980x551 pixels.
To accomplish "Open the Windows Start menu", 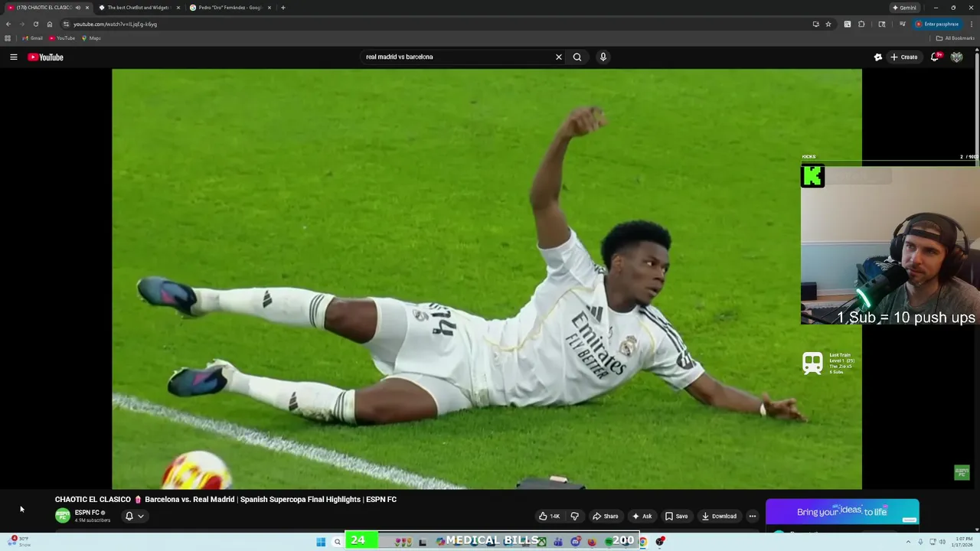I will [x=321, y=542].
